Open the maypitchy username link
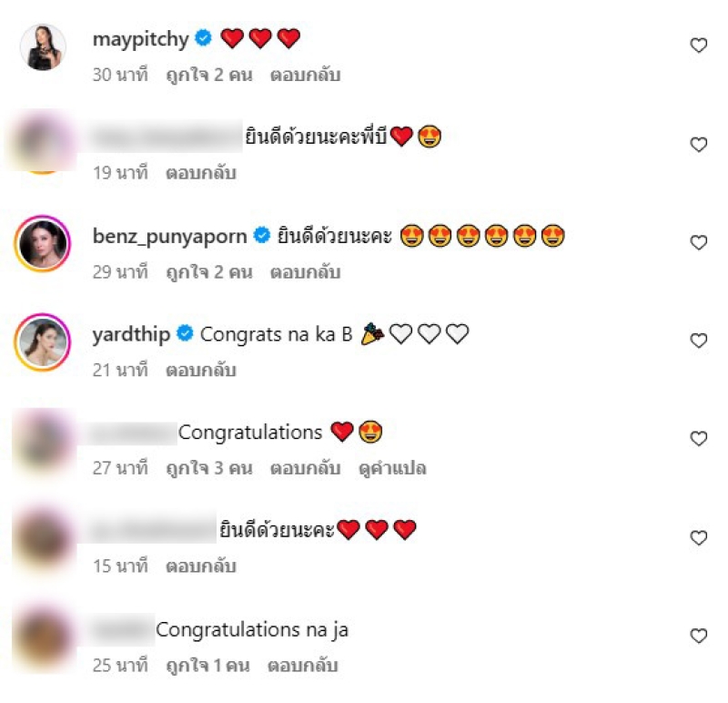Screen dimensions: 728x703 point(141,39)
